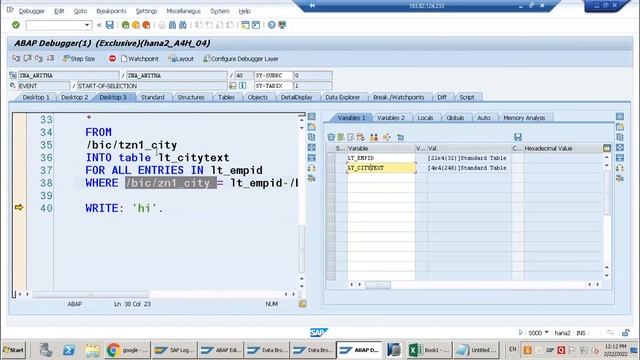The height and width of the screenshot is (360, 640).
Task: Click the yellow Exit icon
Action: [136, 25]
